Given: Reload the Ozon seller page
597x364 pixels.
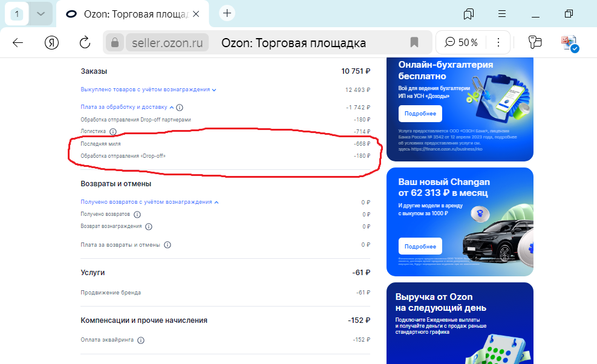Looking at the screenshot, I should tap(85, 42).
